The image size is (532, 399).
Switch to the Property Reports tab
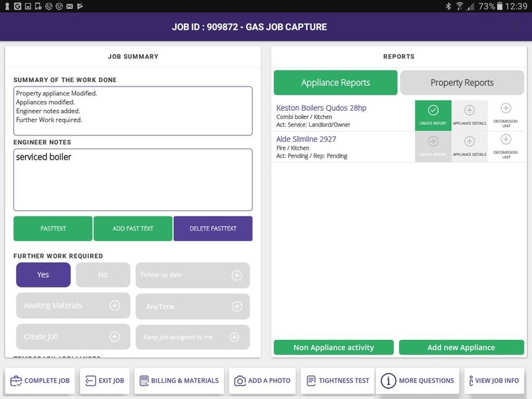462,83
